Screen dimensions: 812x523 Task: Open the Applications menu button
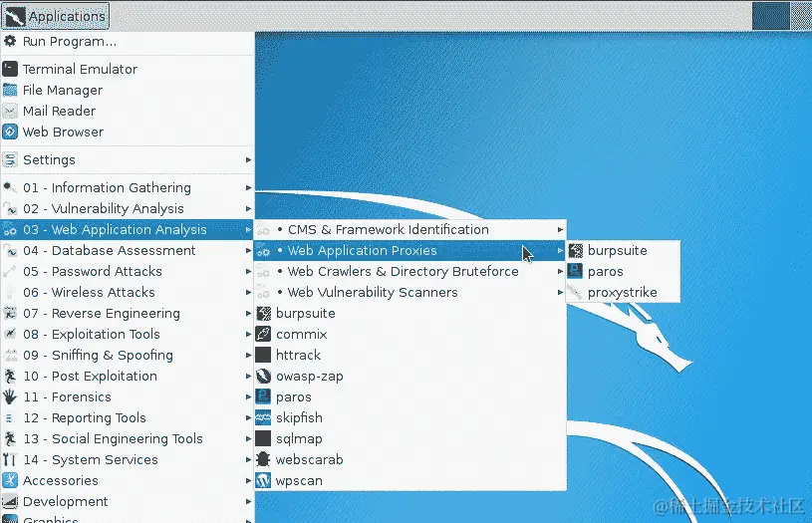click(56, 16)
